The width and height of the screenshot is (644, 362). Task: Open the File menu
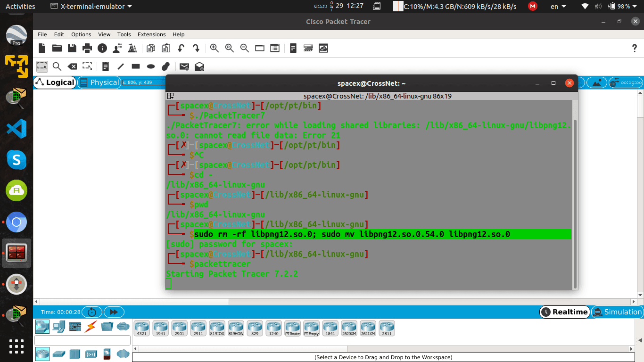42,34
